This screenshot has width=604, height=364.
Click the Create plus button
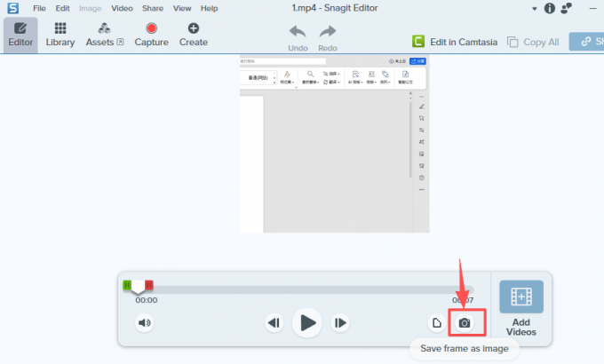coord(194,35)
